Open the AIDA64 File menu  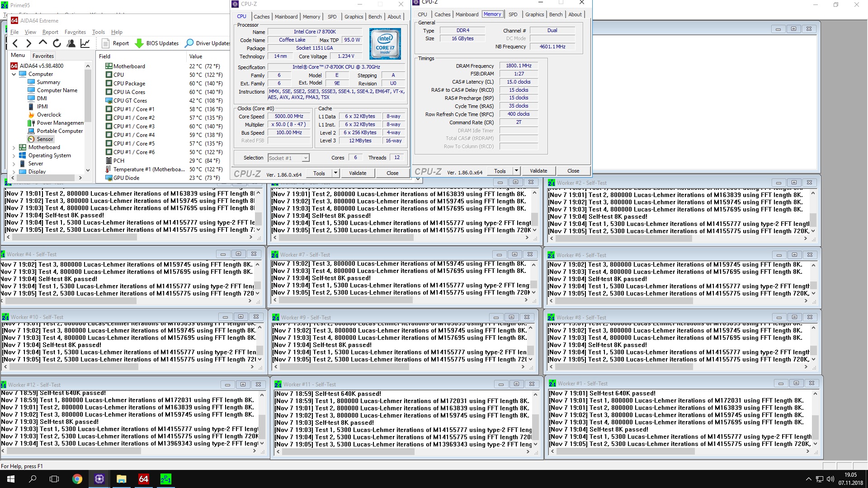(x=14, y=32)
